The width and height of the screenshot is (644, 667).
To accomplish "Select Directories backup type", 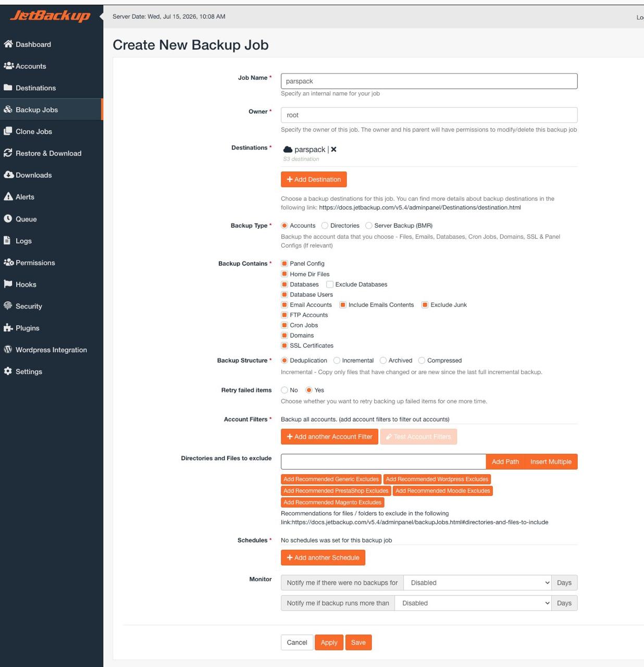I will pyautogui.click(x=325, y=226).
